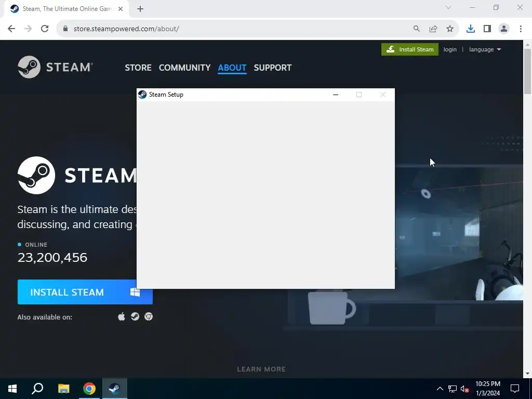Click the site lock security icon
The width and height of the screenshot is (532, 399).
click(x=65, y=29)
